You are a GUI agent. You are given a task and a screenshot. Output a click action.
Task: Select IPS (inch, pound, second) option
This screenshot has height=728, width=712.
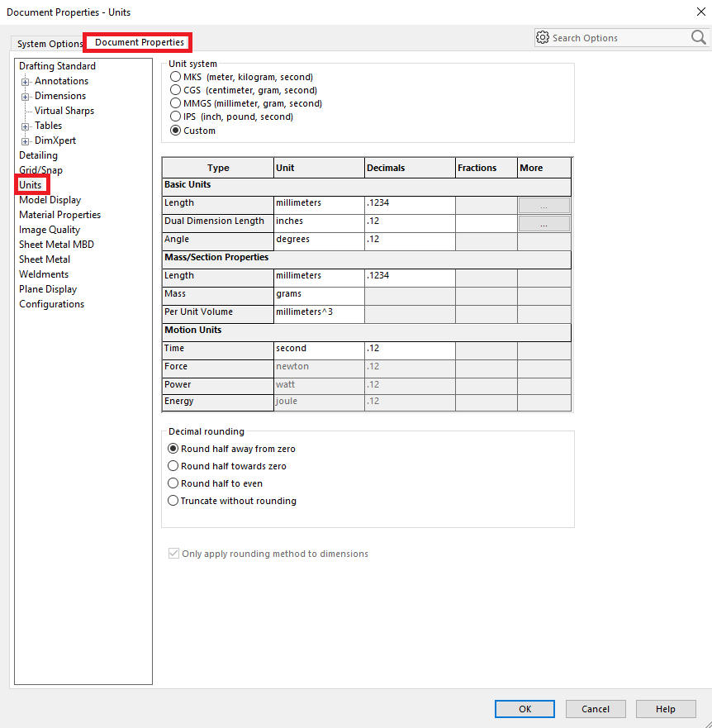click(175, 117)
